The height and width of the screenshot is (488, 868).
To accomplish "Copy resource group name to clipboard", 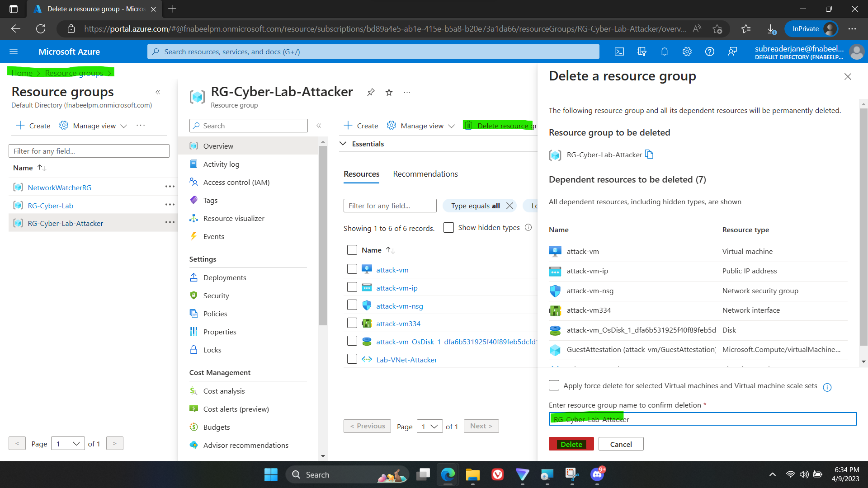I will [649, 155].
